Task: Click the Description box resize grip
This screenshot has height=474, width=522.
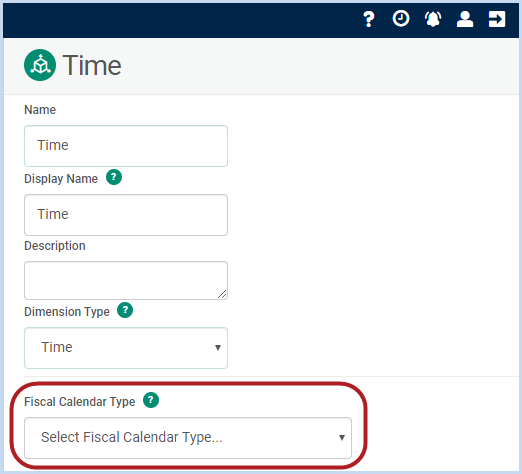Action: (222, 294)
